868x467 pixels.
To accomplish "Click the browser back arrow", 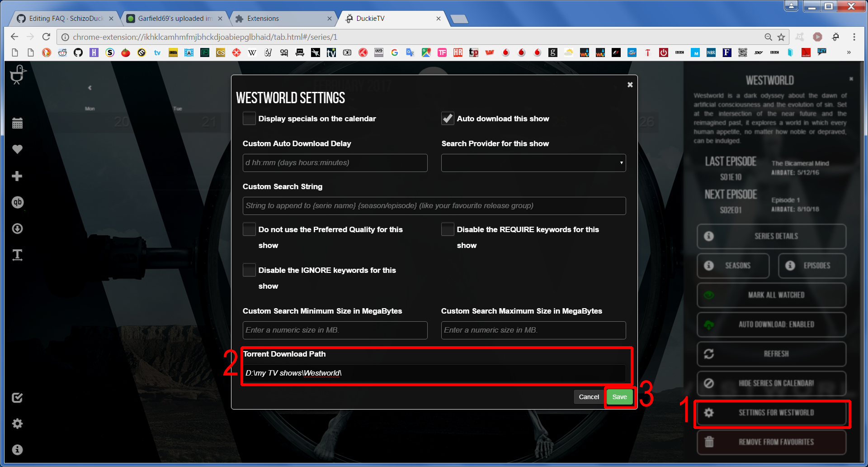I will [14, 37].
